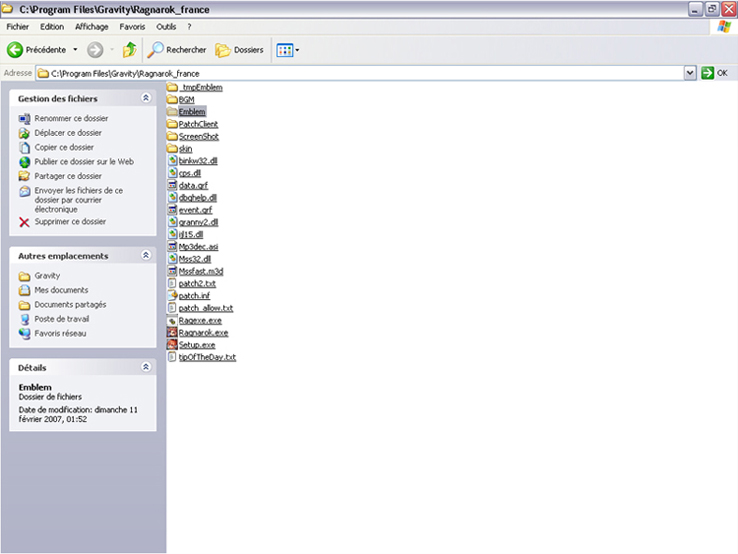The width and height of the screenshot is (738, 554).
Task: Click the red X Supprimer ce dossier icon
Action: 24,222
